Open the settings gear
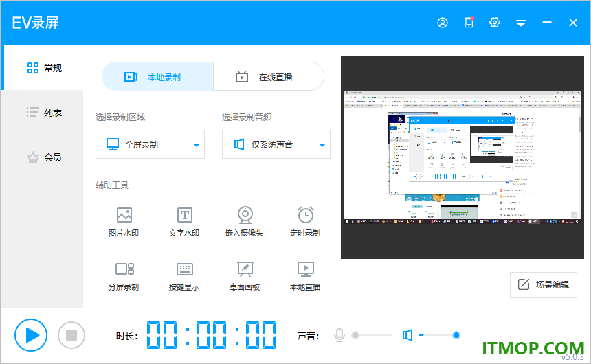Screen dimensions: 591x364 [495, 23]
